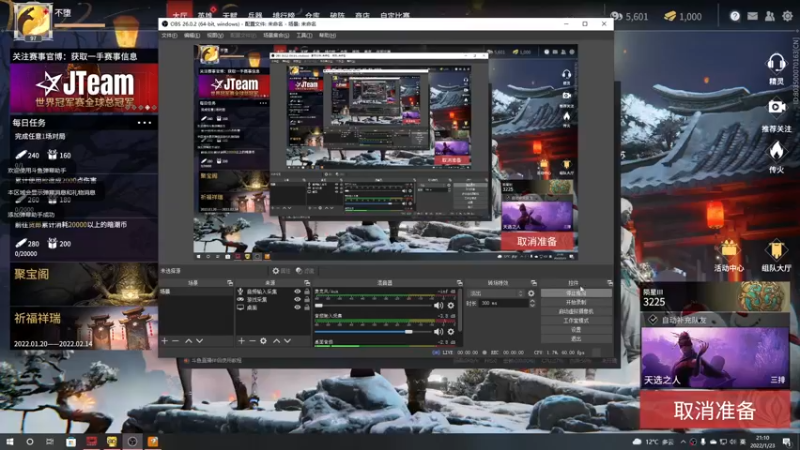Click the large 取消准备 button
800x450 pixels.
[715, 410]
